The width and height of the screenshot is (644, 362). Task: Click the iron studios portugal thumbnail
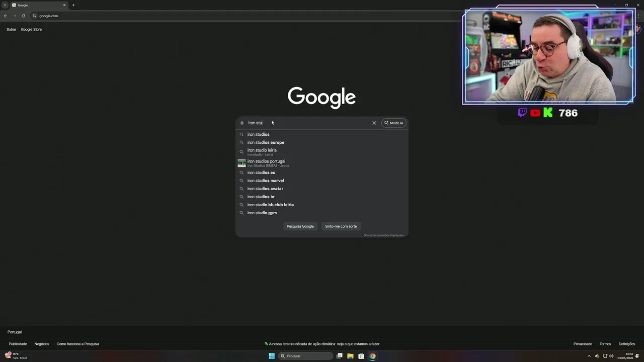coord(242,163)
